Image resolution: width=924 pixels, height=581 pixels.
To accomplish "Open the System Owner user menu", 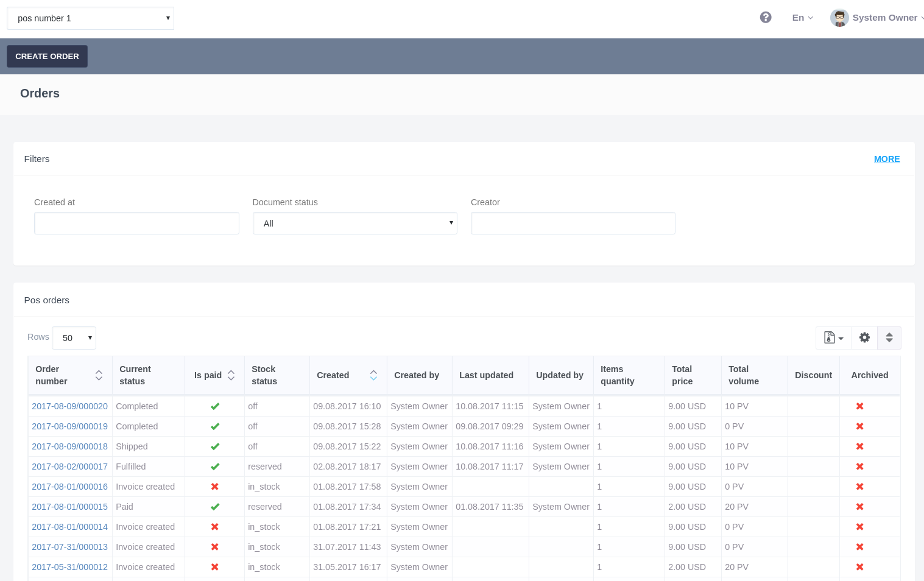I will coord(884,18).
